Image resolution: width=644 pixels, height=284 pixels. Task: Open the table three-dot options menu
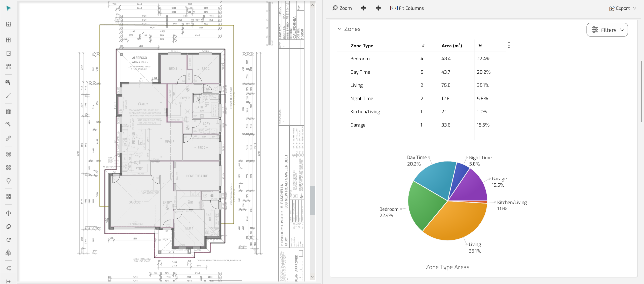pyautogui.click(x=509, y=45)
